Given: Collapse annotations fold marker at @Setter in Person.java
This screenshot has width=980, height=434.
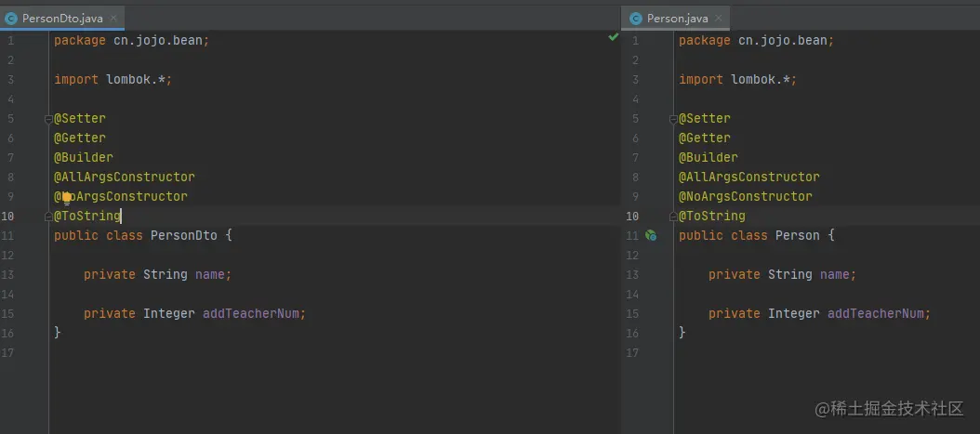Looking at the screenshot, I should coord(674,119).
